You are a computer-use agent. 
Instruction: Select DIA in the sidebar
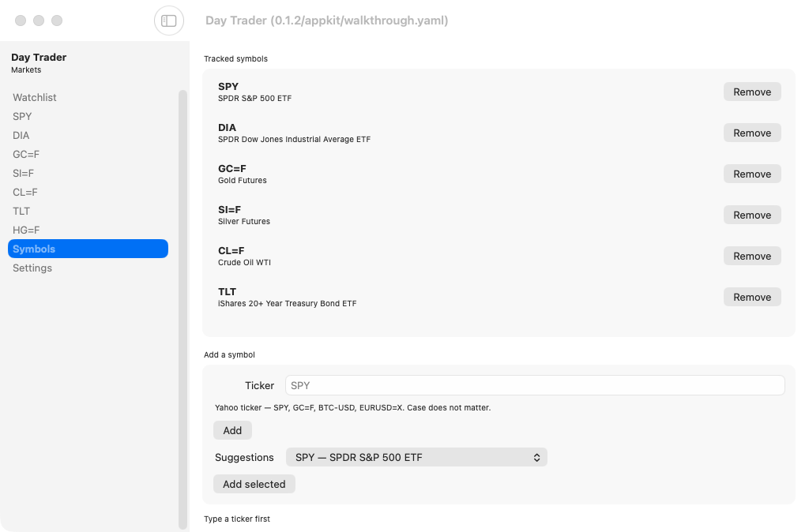click(x=88, y=135)
